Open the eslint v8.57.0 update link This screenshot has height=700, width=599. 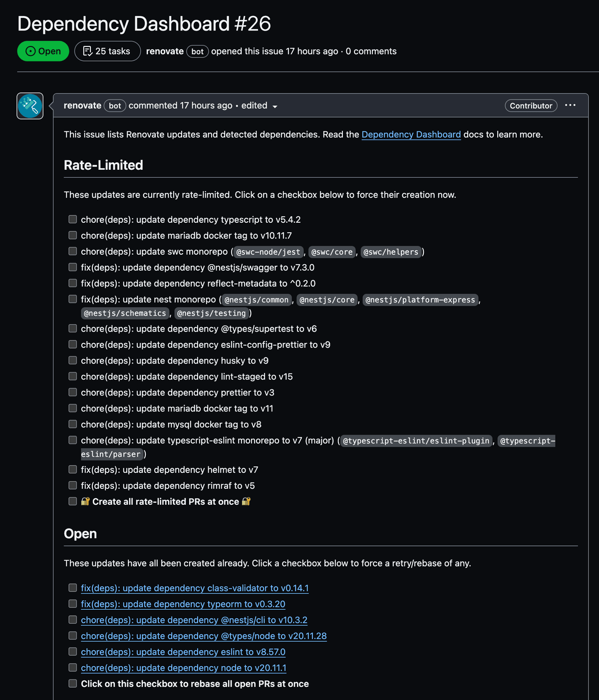tap(183, 652)
